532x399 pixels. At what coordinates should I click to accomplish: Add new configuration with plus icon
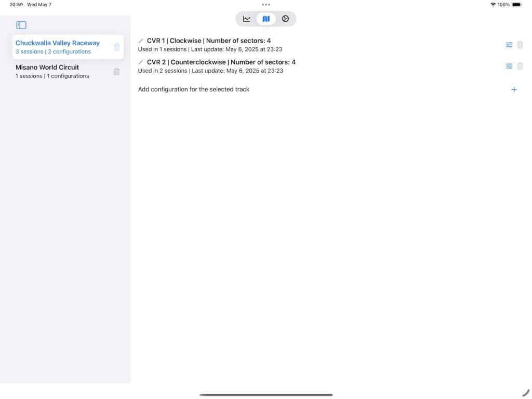514,89
